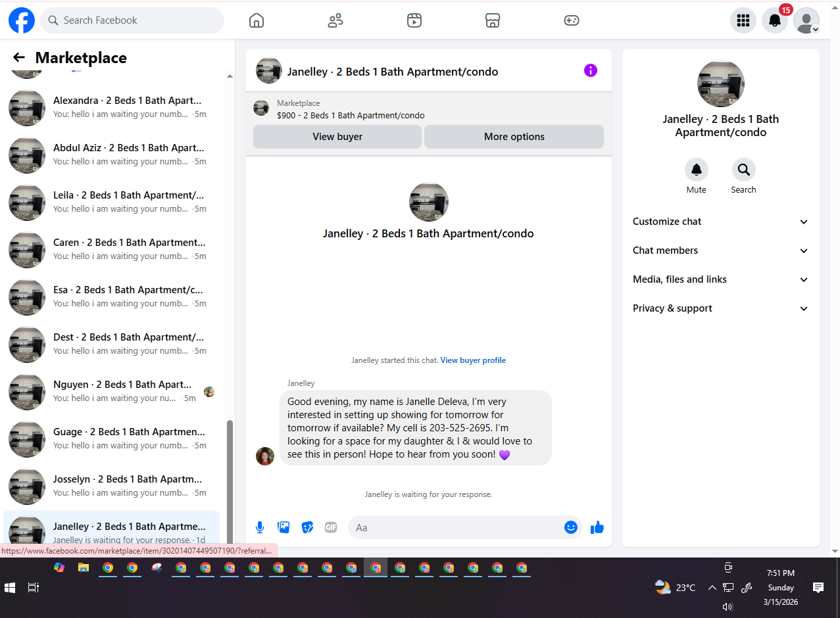This screenshot has width=840, height=618.
Task: Record a voice clip with microphone icon
Action: pos(260,527)
